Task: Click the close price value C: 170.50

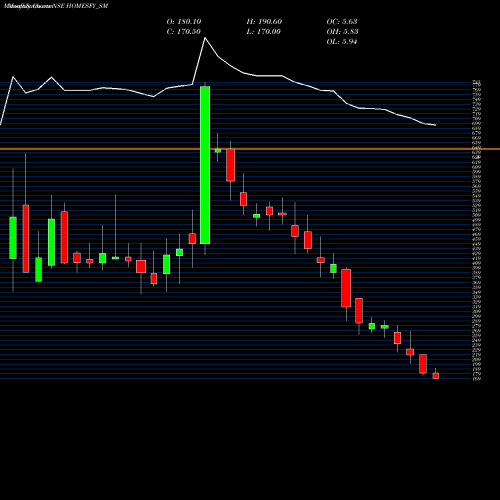Action: point(184,32)
